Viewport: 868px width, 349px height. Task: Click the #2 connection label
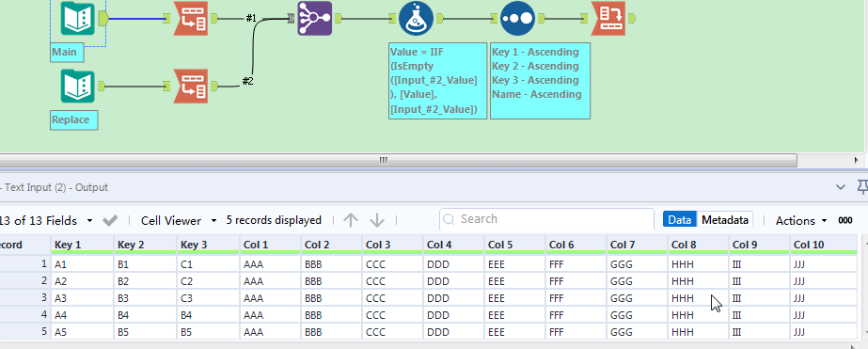click(x=248, y=81)
